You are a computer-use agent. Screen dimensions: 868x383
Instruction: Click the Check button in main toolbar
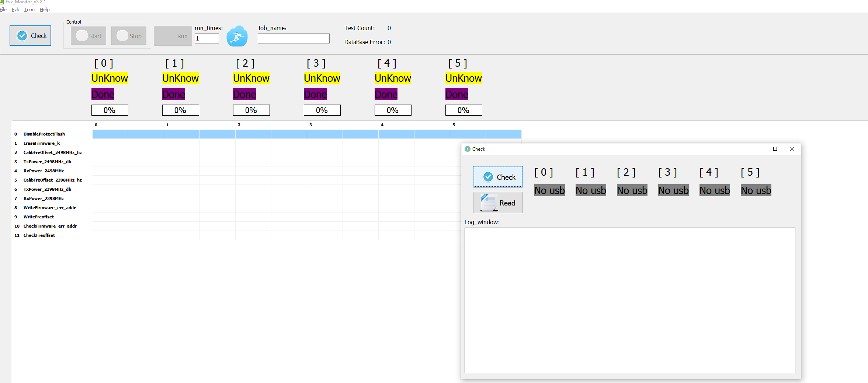pos(31,36)
